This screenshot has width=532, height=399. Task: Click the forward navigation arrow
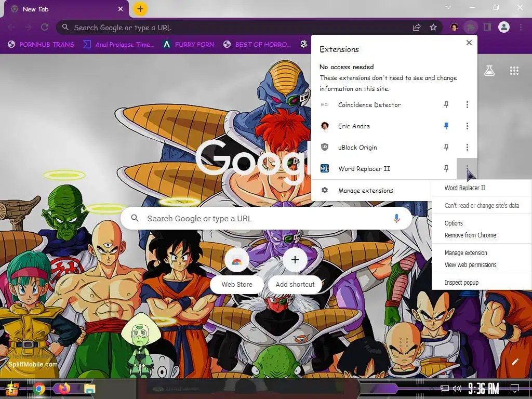click(x=28, y=28)
